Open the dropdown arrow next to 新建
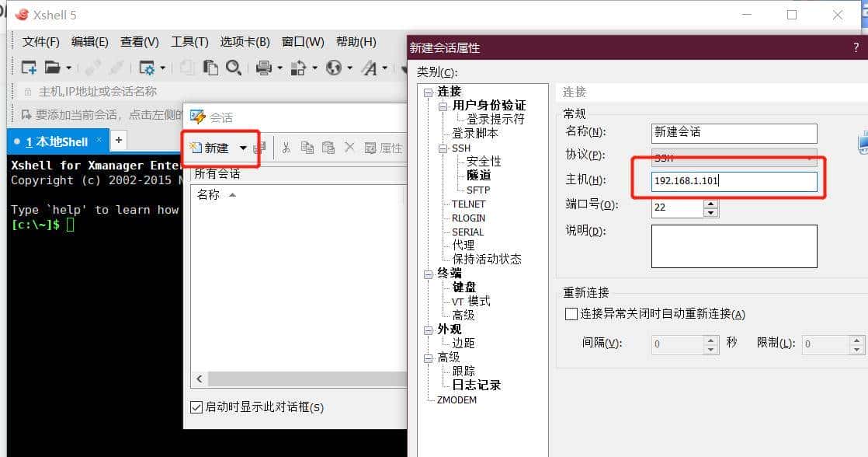868x457 pixels. coord(243,148)
